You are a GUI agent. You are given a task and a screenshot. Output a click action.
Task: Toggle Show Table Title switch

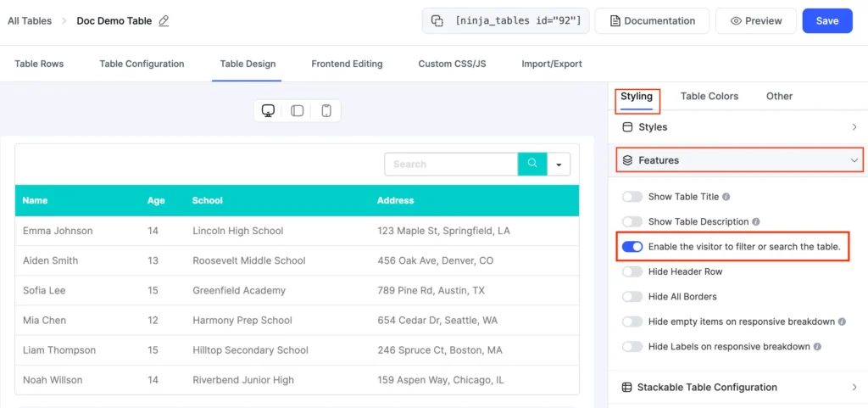632,197
